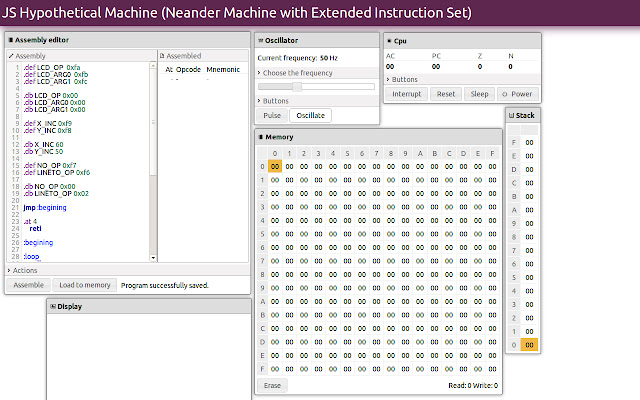Click the Opcode column header
This screenshot has width=640, height=400.
[188, 69]
